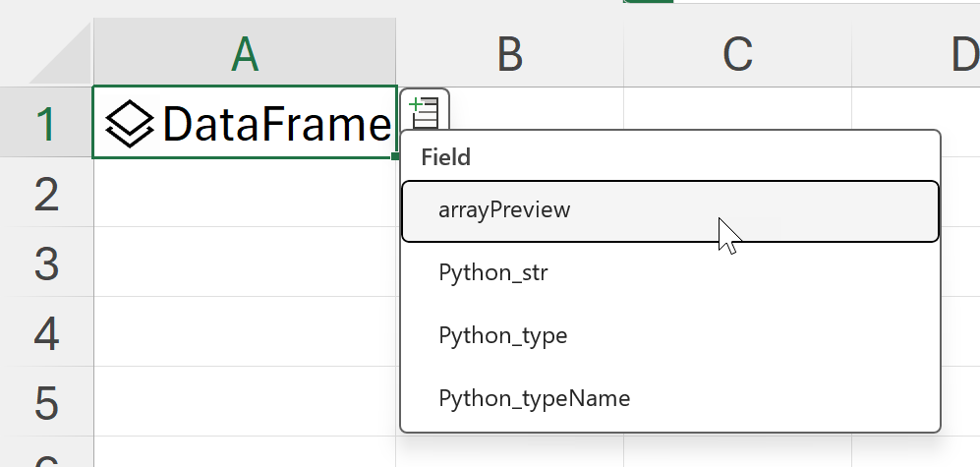Select column B header
This screenshot has width=980, height=467.
tap(509, 55)
